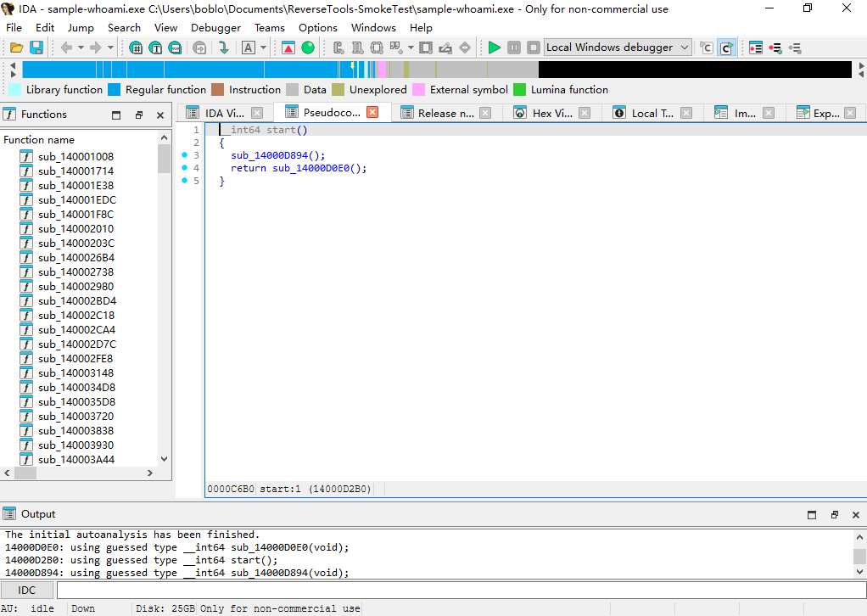Click the add breakpoint icon with green plus
The width and height of the screenshot is (867, 616).
[775, 48]
